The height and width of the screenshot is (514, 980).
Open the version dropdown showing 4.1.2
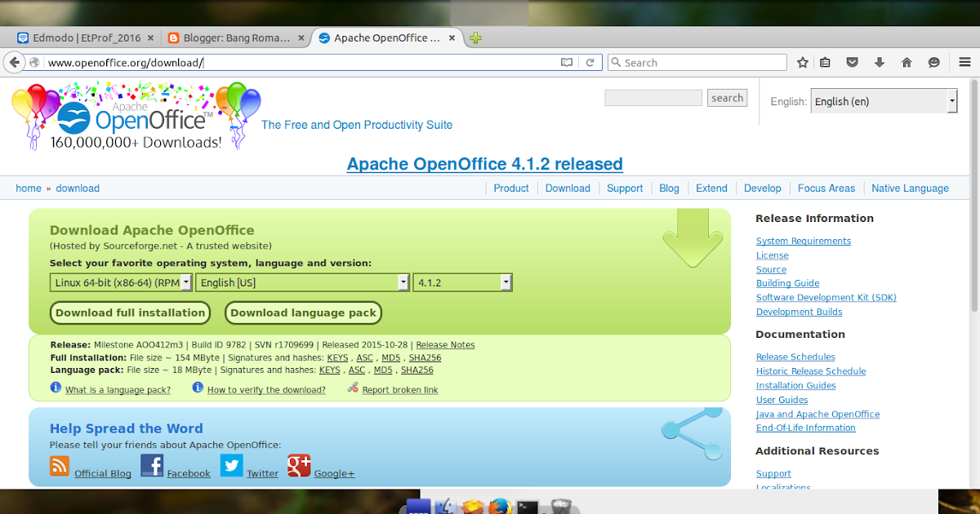click(463, 282)
